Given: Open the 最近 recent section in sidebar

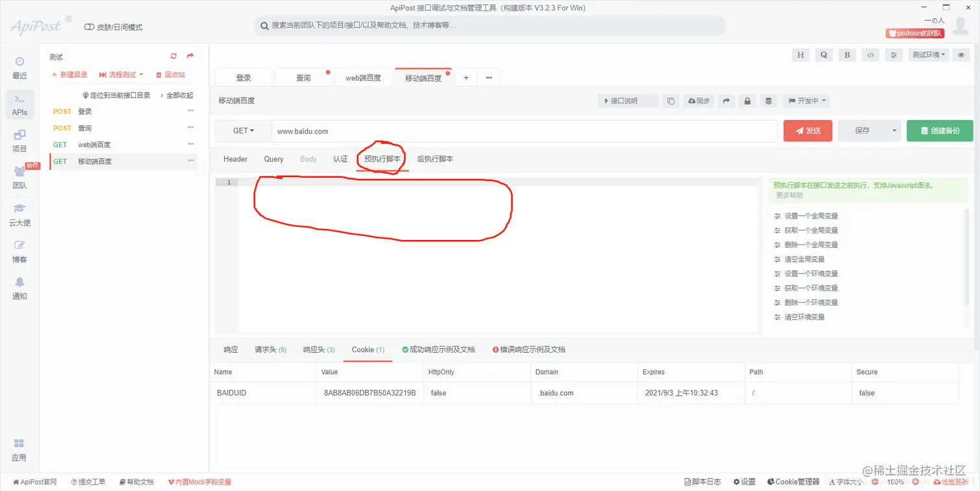Looking at the screenshot, I should coord(19,67).
